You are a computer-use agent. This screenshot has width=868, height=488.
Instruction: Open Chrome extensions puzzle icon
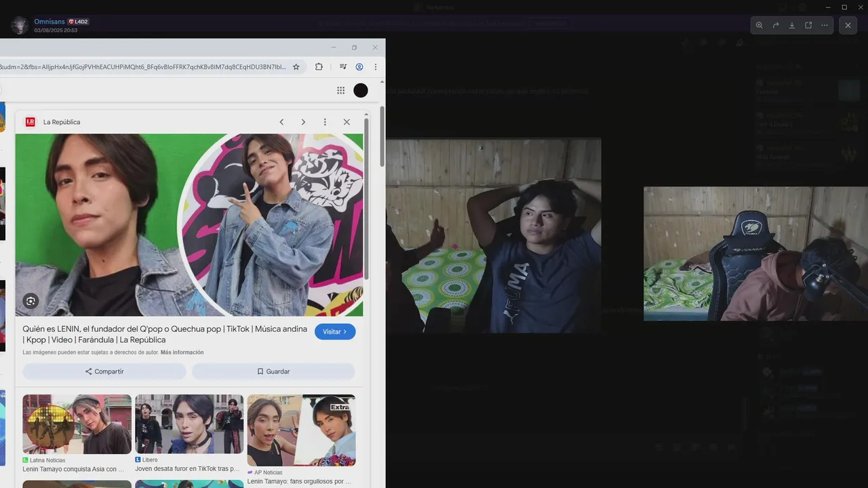[319, 67]
